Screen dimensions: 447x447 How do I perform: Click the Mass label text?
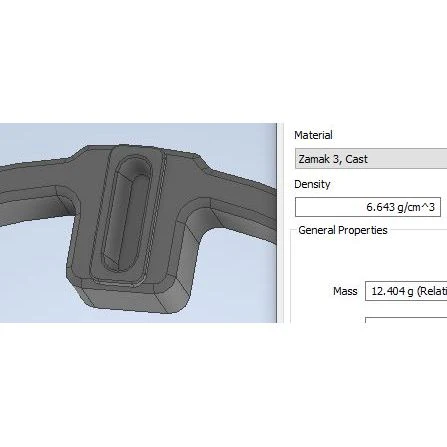click(345, 291)
